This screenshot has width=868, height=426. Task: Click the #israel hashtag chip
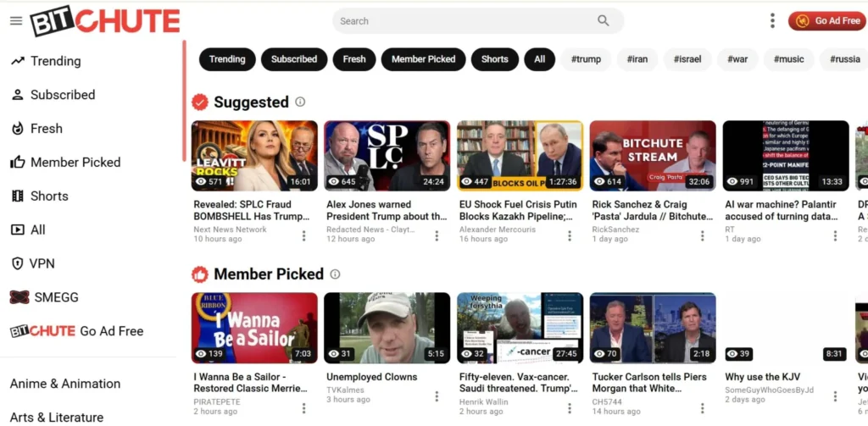click(687, 59)
